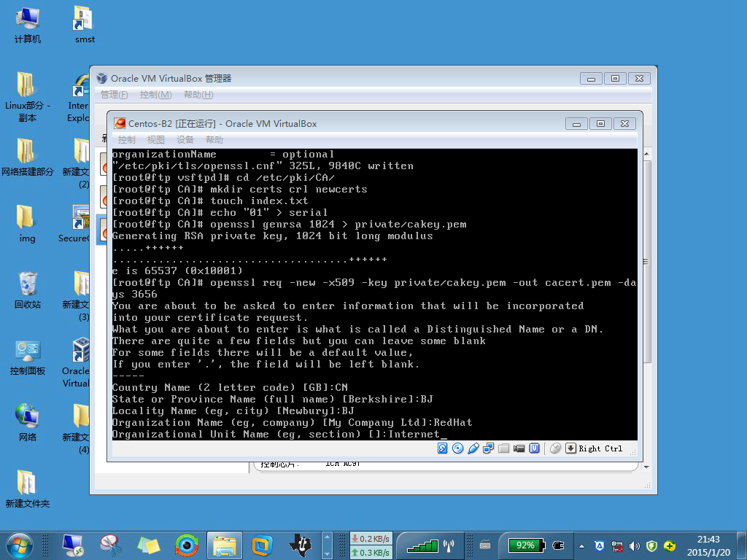Click the 92% battery indicator

[x=525, y=545]
